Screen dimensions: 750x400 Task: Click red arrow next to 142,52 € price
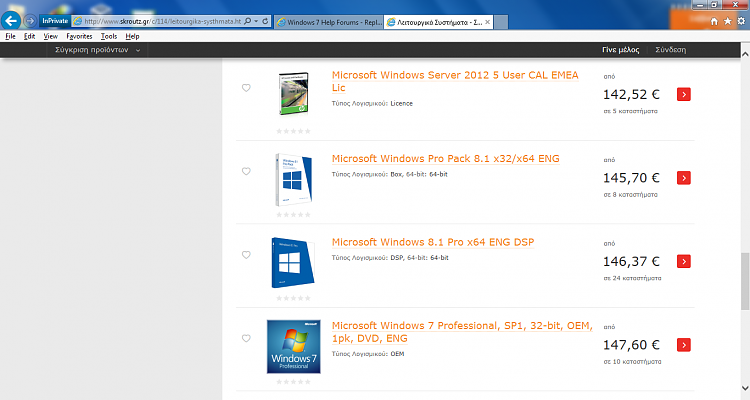684,94
